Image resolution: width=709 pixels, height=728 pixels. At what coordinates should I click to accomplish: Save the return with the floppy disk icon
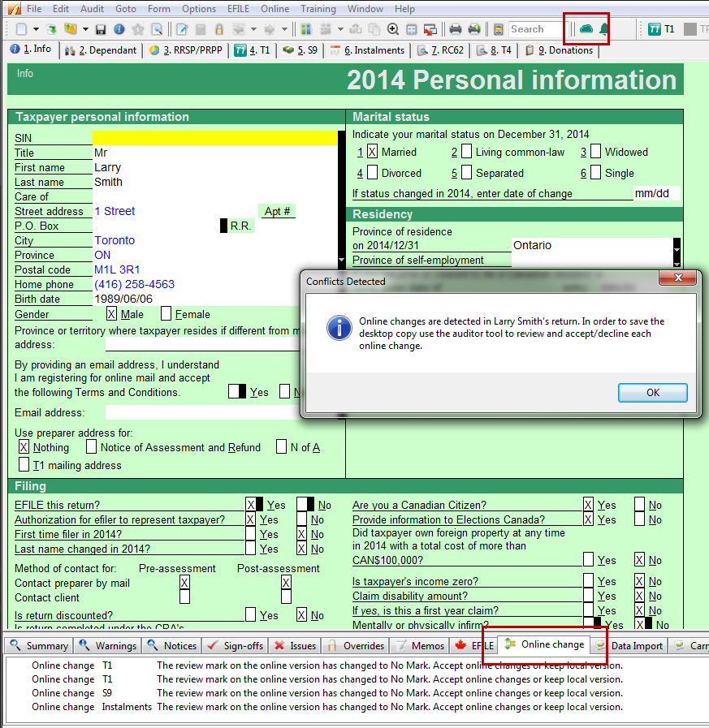[101, 30]
